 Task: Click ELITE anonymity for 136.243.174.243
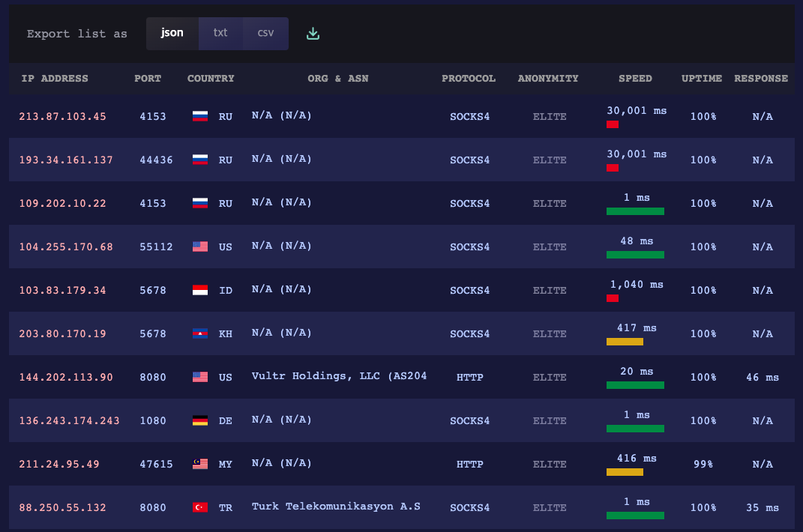[x=550, y=421]
